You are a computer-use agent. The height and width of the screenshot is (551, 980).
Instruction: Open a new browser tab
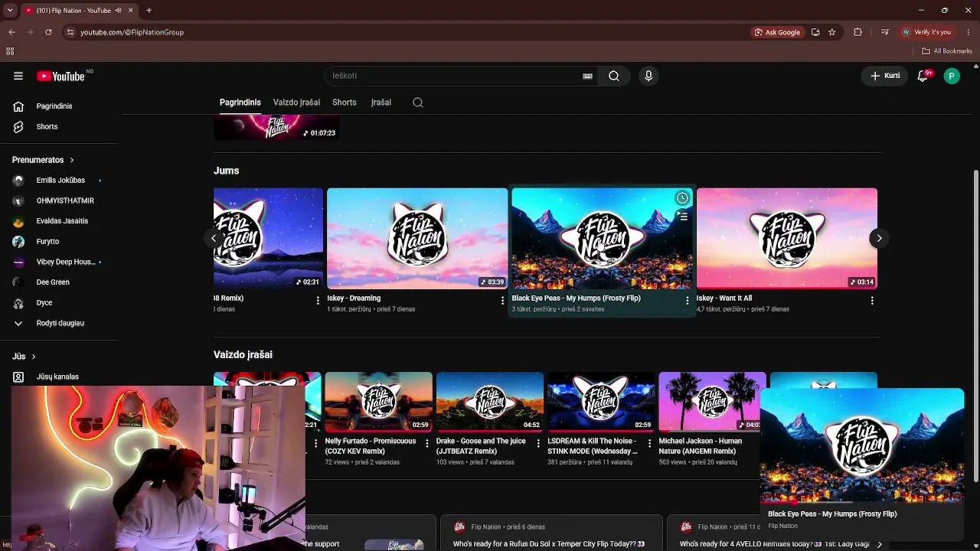[149, 11]
